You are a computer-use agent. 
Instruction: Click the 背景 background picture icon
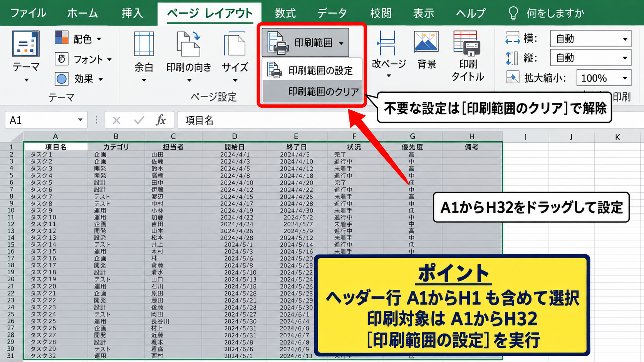coord(426,42)
